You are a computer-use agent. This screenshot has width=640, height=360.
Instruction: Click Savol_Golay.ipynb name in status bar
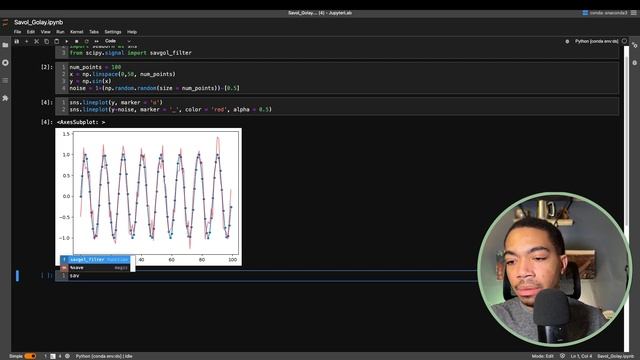(x=615, y=356)
